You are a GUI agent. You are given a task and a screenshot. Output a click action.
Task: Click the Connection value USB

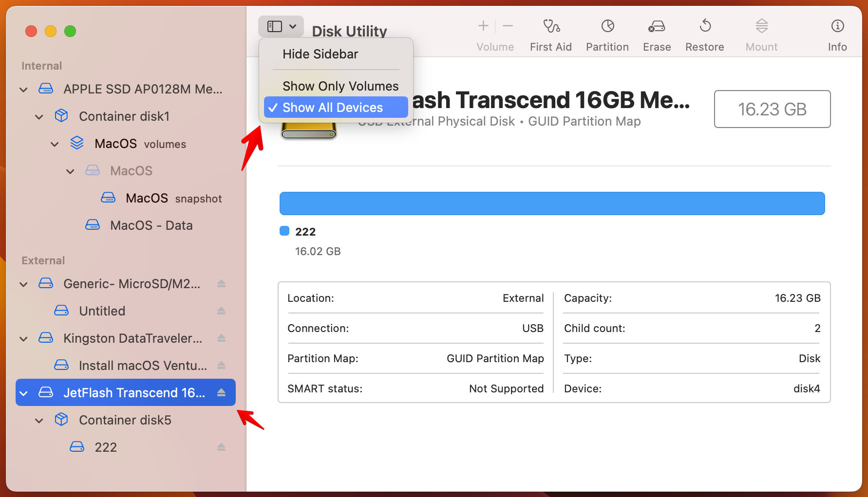pyautogui.click(x=532, y=329)
